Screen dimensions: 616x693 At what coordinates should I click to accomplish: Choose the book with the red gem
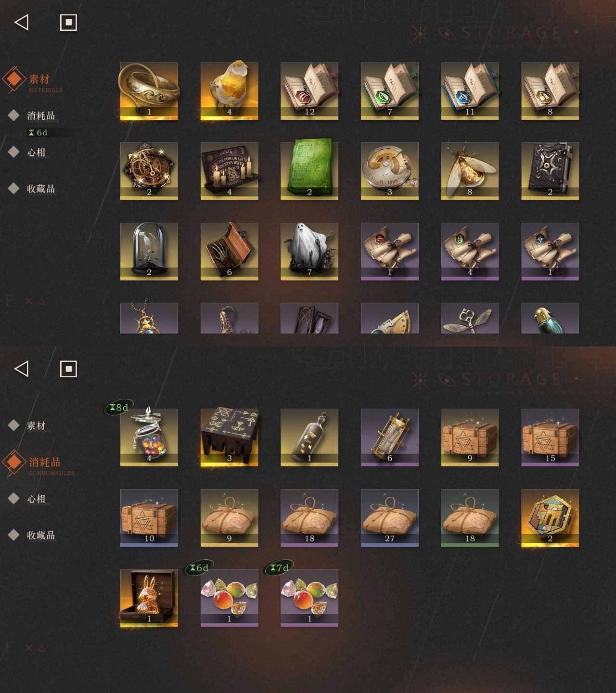[309, 91]
